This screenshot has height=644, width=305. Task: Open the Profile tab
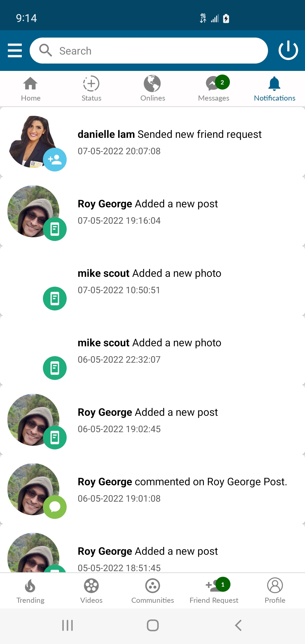(x=275, y=590)
